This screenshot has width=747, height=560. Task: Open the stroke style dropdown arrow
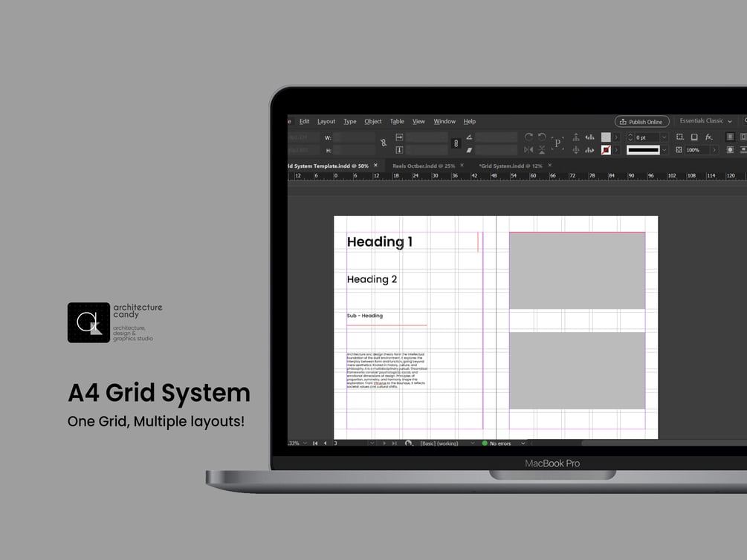point(664,150)
